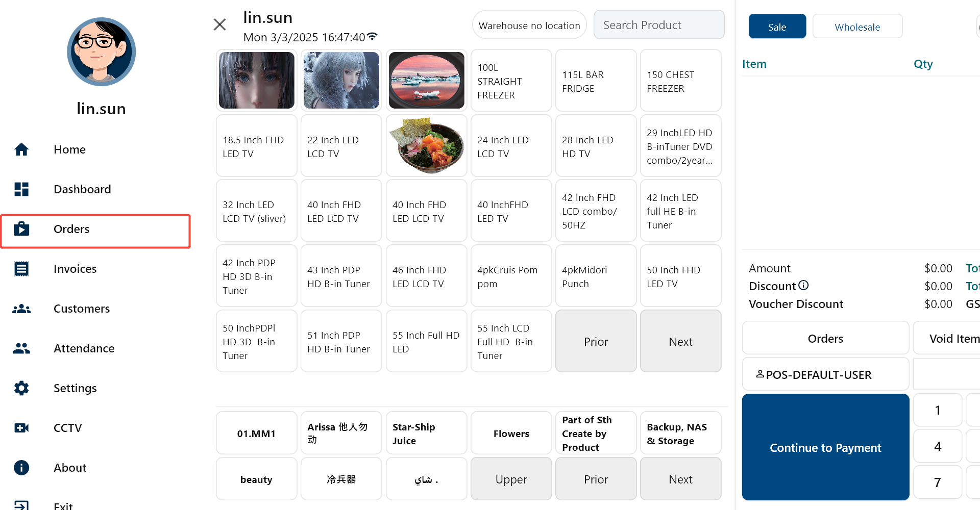Screen dimensions: 980x510
Task: Click the About info icon
Action: pos(21,468)
